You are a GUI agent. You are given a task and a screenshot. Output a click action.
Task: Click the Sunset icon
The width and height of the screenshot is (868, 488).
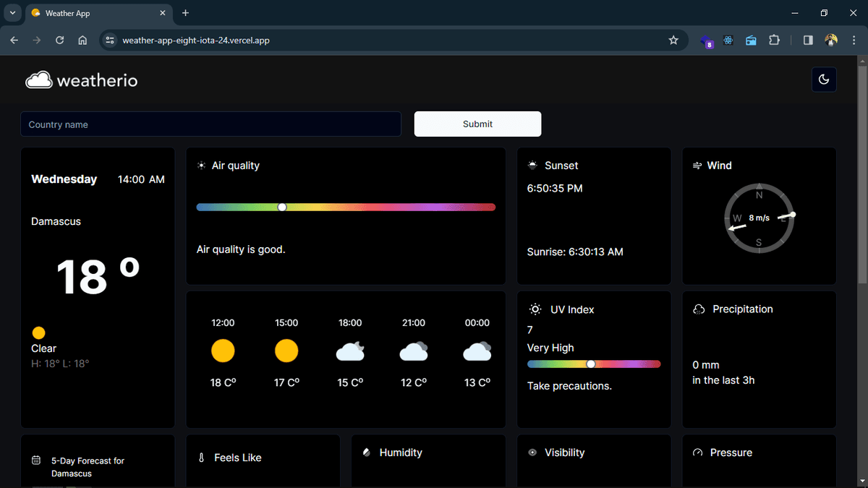(532, 165)
